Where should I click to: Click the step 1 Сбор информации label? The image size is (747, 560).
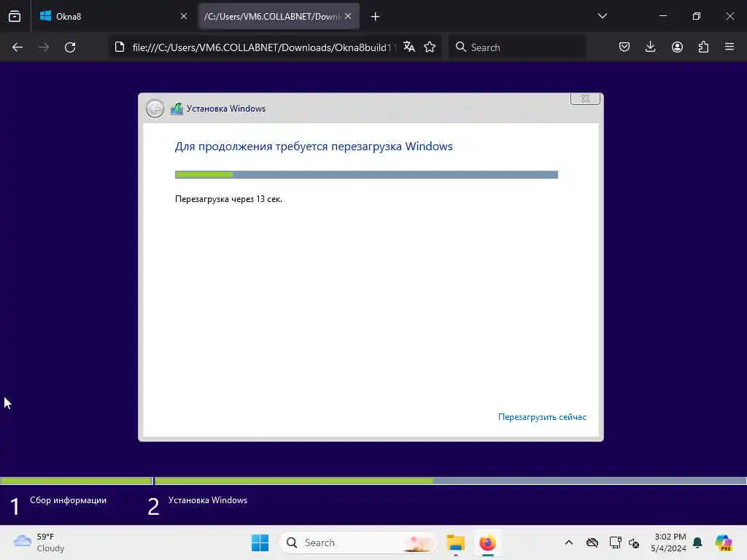coord(68,500)
